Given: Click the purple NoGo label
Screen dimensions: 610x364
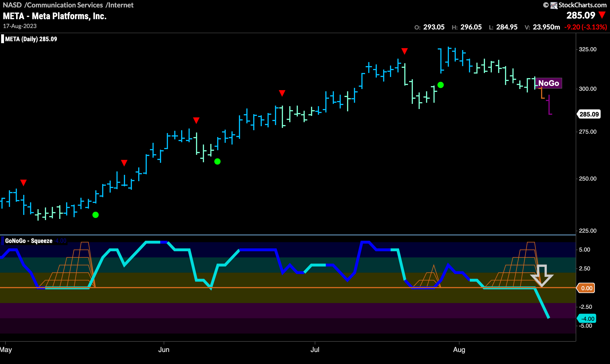Looking at the screenshot, I should click(548, 83).
